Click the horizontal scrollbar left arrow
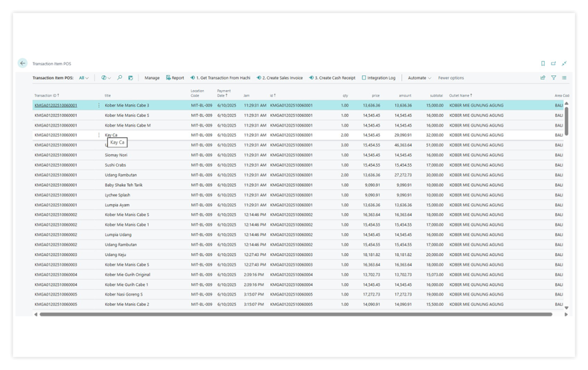The image size is (588, 370). coord(36,314)
